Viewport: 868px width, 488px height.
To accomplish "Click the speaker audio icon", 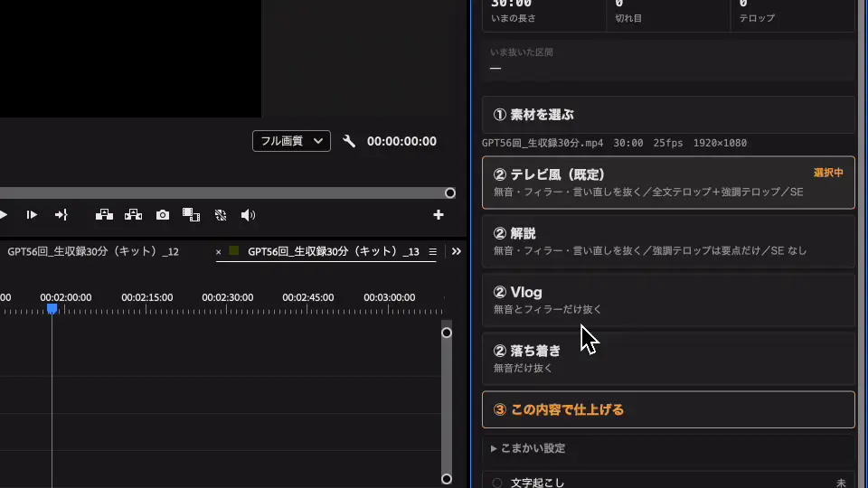I will 248,215.
